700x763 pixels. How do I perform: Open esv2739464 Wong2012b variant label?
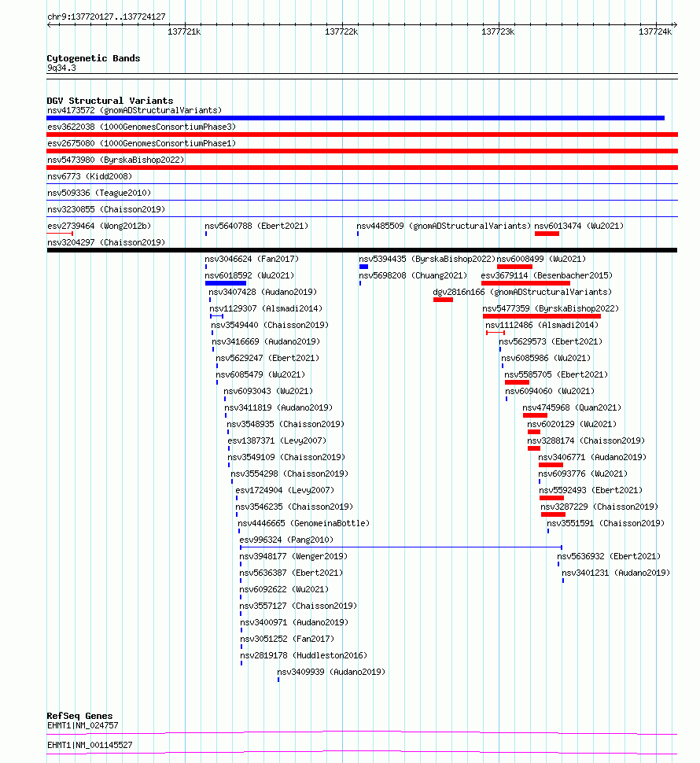(x=99, y=227)
